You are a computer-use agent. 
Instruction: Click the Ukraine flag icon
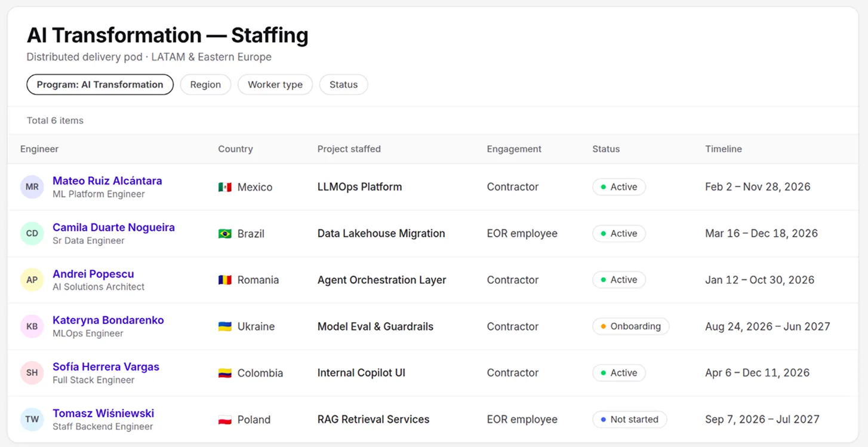(225, 326)
